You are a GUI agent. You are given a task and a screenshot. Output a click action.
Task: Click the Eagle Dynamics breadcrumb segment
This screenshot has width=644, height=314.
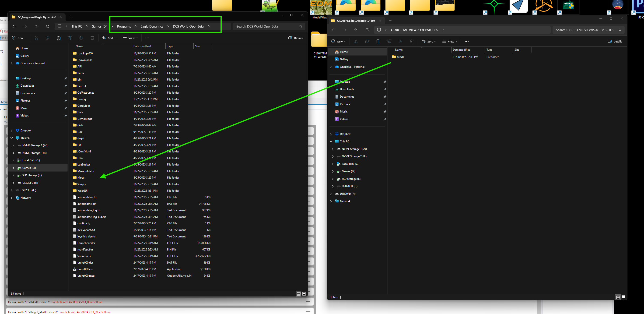tap(152, 26)
